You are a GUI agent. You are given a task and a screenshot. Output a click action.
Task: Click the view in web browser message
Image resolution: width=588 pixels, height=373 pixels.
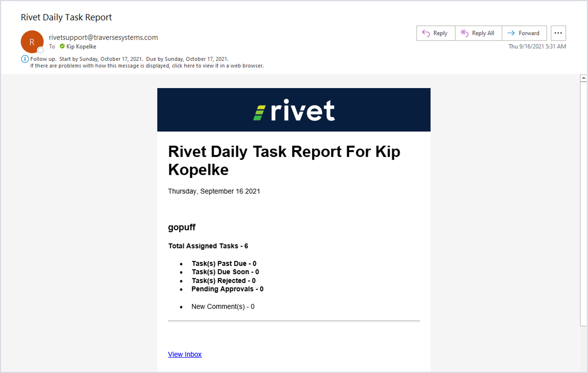coord(147,66)
